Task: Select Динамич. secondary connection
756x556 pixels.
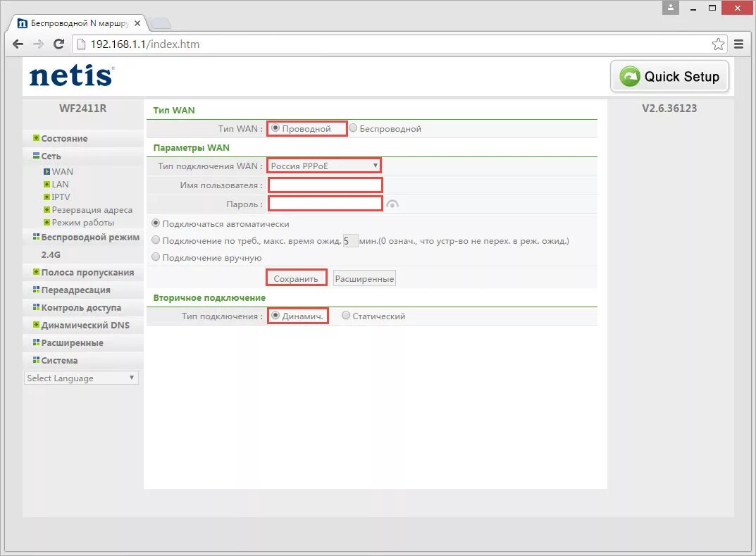Action: [x=275, y=316]
